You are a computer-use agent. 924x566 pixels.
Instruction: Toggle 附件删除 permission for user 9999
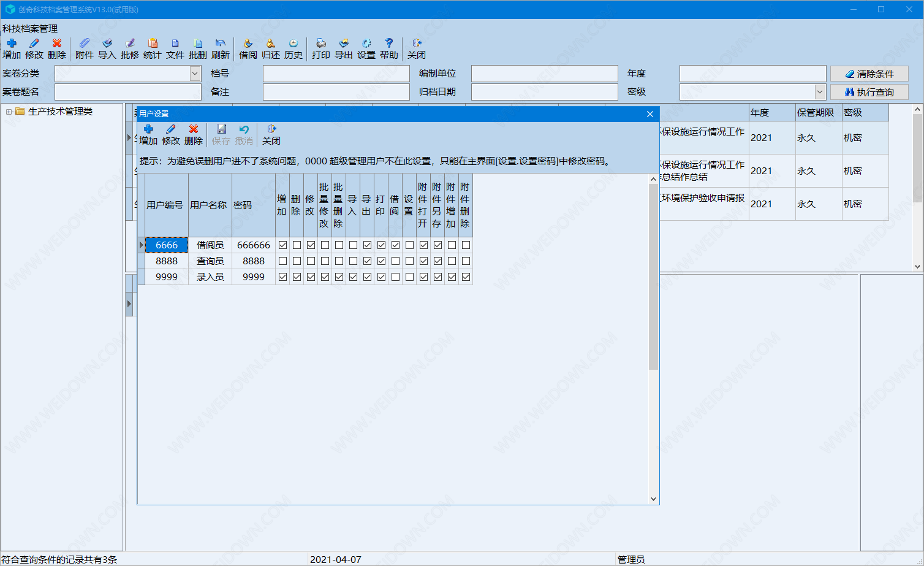(x=466, y=277)
